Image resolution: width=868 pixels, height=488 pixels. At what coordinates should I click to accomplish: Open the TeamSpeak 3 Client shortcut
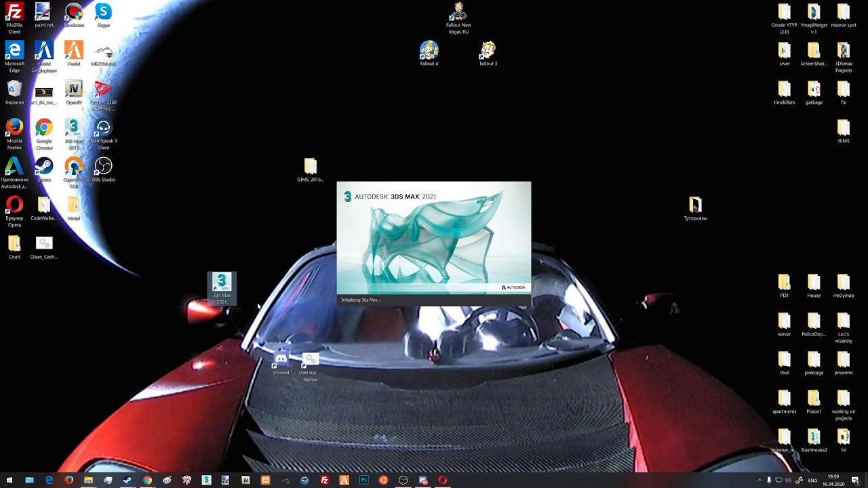pyautogui.click(x=103, y=134)
